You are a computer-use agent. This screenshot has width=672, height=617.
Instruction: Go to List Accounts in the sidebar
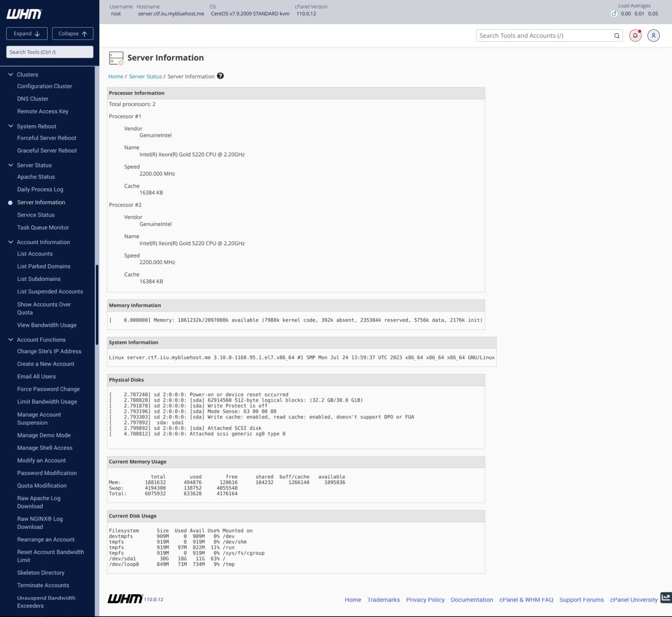click(35, 253)
